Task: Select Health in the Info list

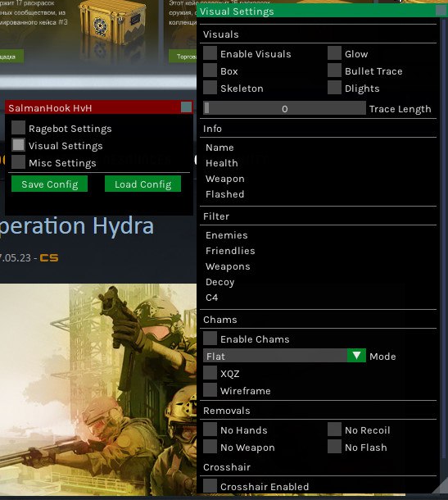Action: pos(222,163)
